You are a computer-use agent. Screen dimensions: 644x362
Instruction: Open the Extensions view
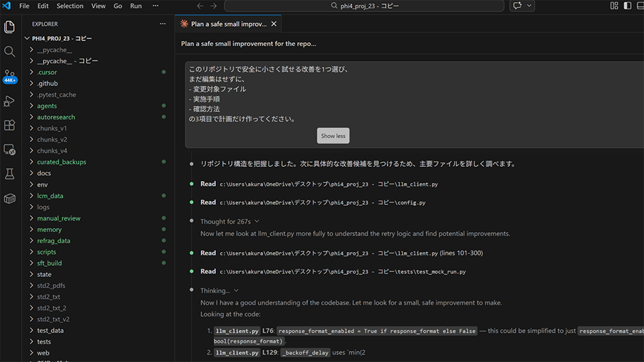tap(9, 125)
